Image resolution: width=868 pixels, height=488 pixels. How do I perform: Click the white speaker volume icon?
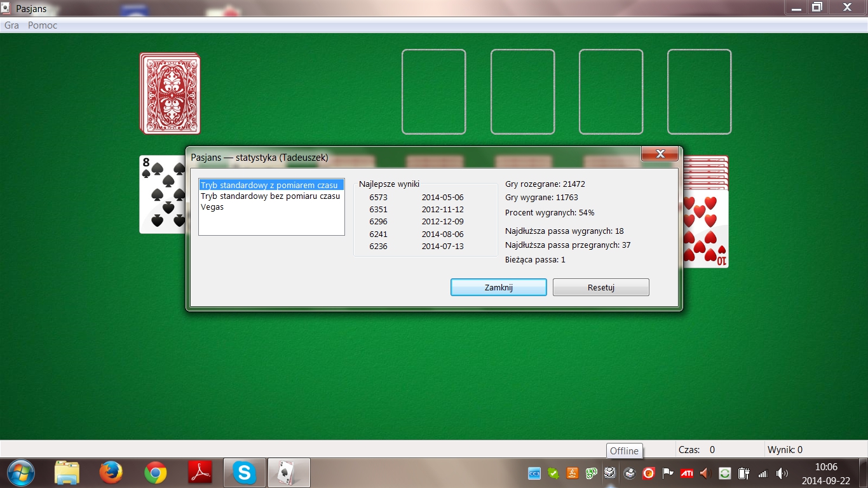click(x=782, y=473)
